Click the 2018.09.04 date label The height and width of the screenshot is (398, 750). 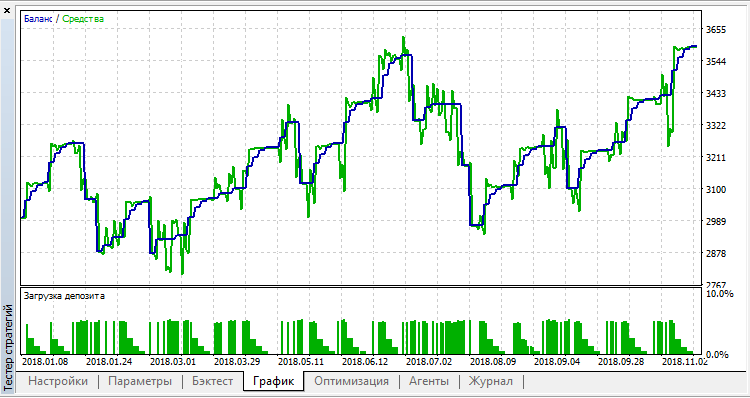point(558,362)
